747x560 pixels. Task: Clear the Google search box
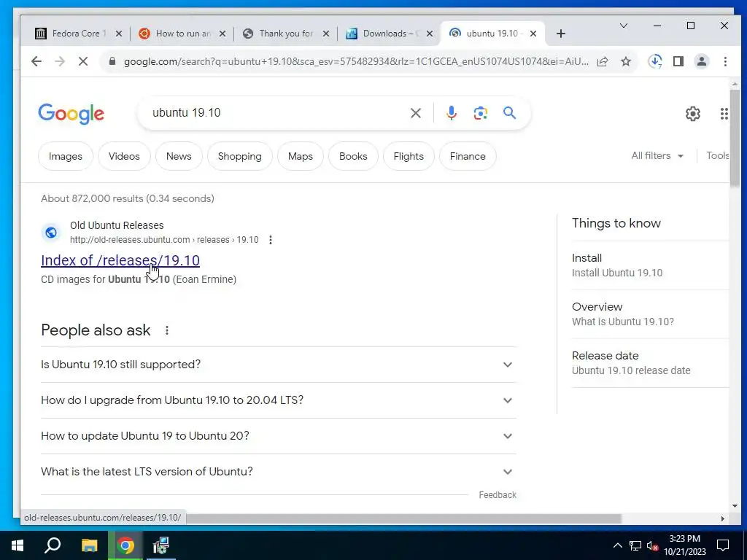point(415,113)
